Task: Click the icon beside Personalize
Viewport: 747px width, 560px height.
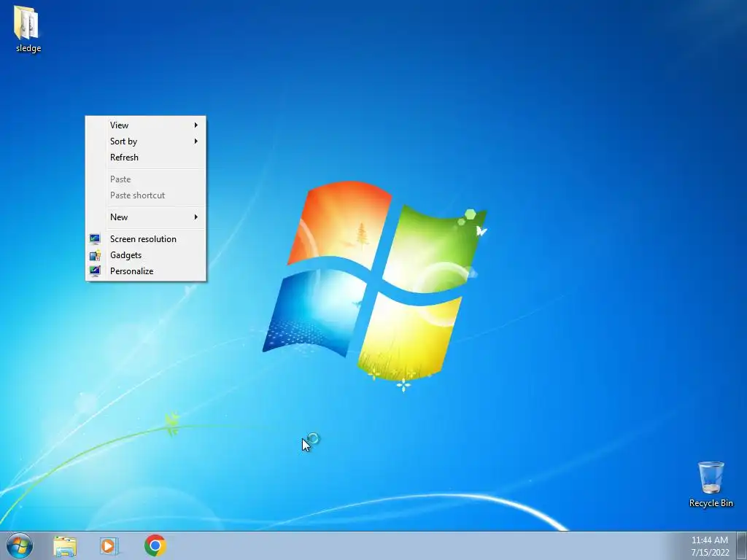Action: click(x=95, y=271)
